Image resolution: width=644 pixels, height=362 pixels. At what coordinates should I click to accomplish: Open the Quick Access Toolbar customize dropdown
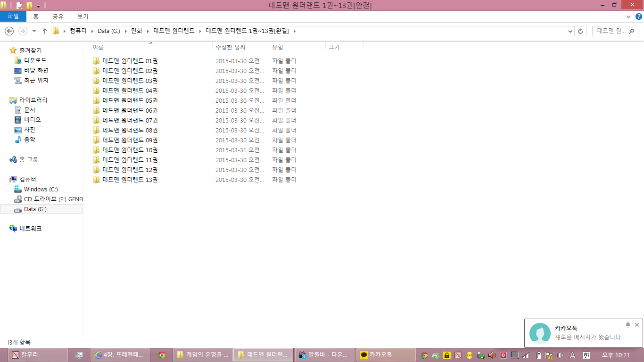point(38,6)
